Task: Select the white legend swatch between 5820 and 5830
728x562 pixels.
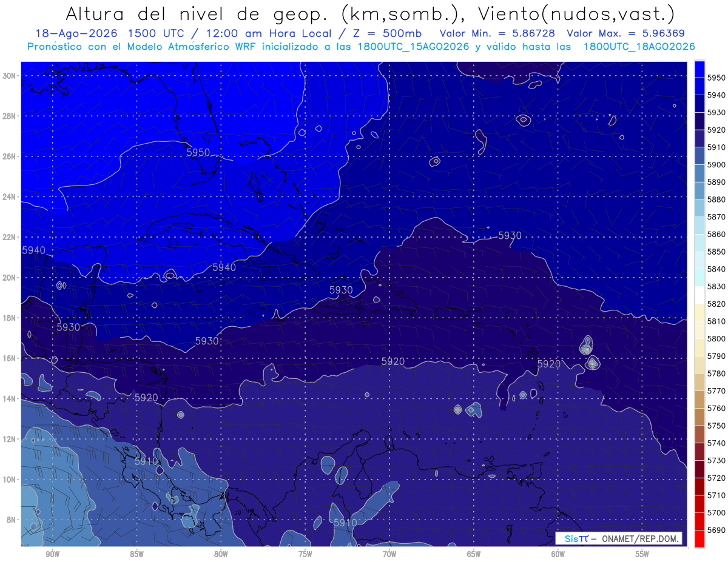Action: point(699,295)
